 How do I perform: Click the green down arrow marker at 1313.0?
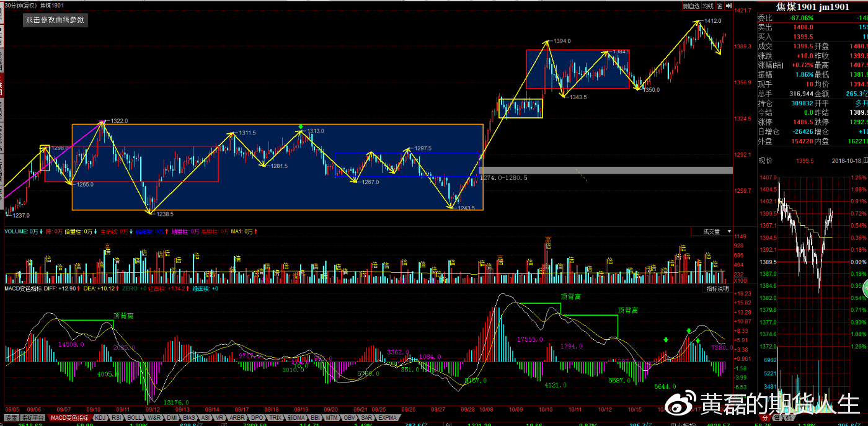(x=301, y=126)
